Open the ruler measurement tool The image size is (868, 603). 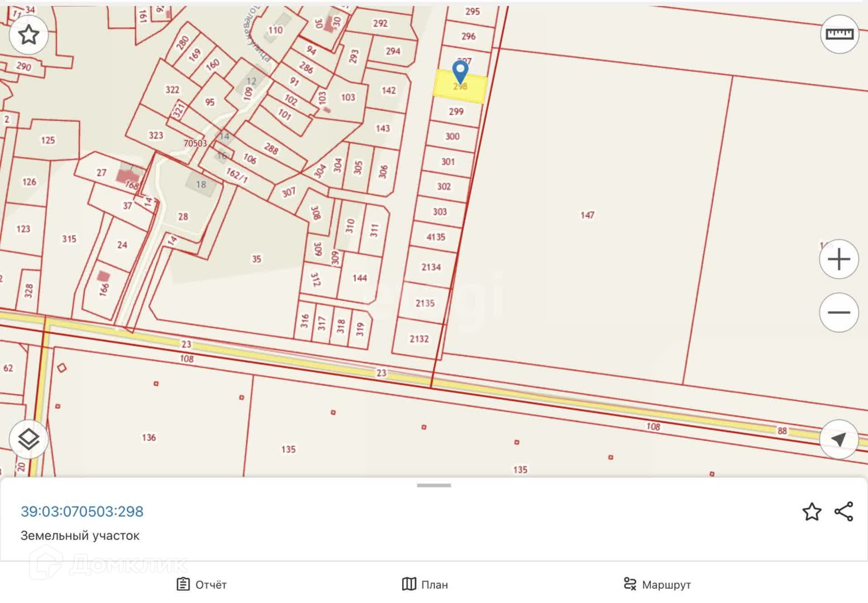[839, 34]
